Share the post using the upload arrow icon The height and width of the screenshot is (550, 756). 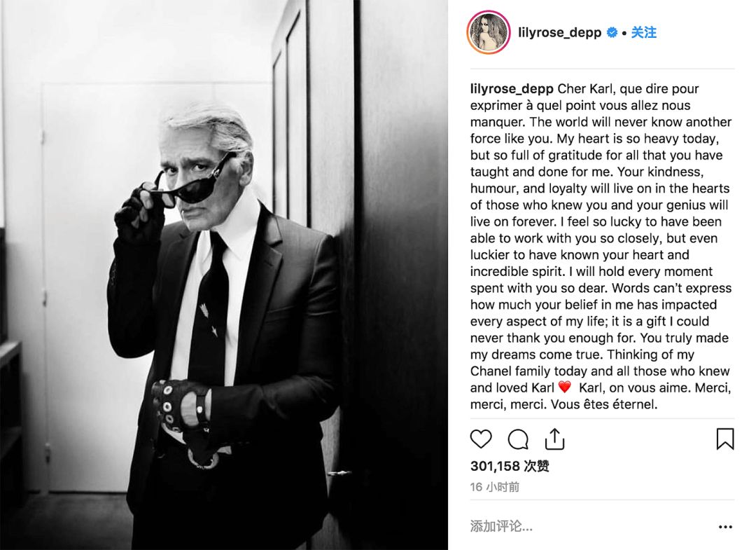(x=554, y=439)
